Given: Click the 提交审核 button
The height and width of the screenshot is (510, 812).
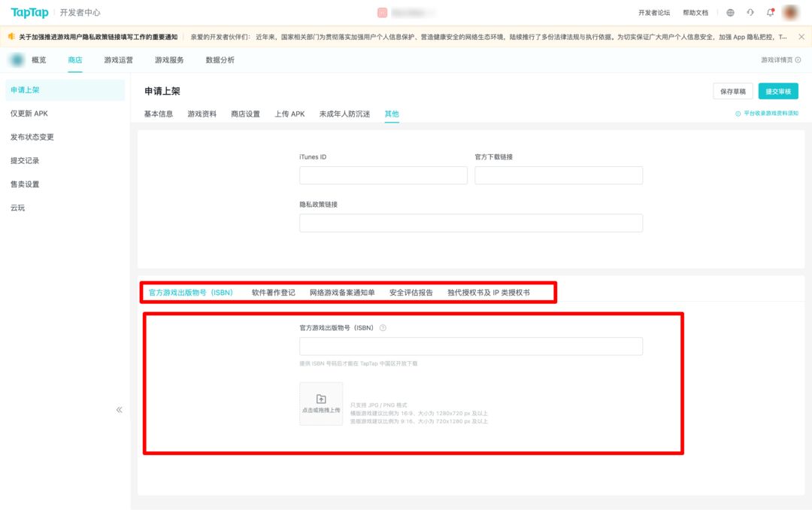Looking at the screenshot, I should (x=778, y=91).
